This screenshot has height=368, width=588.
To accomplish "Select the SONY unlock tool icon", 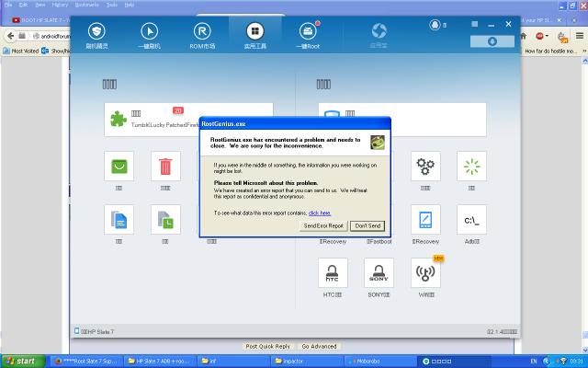I will [x=379, y=273].
